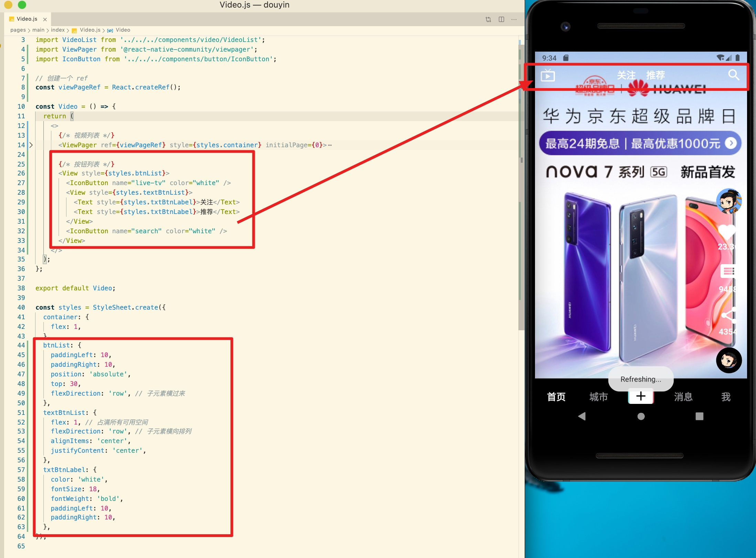Tap the Android home circle button
Image resolution: width=756 pixels, height=558 pixels.
click(641, 416)
